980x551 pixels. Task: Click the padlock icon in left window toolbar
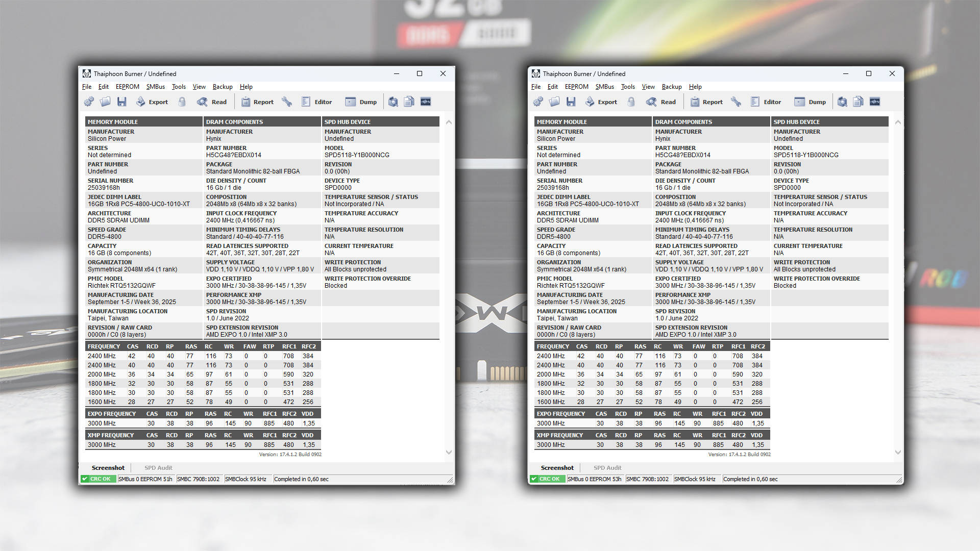pos(182,102)
